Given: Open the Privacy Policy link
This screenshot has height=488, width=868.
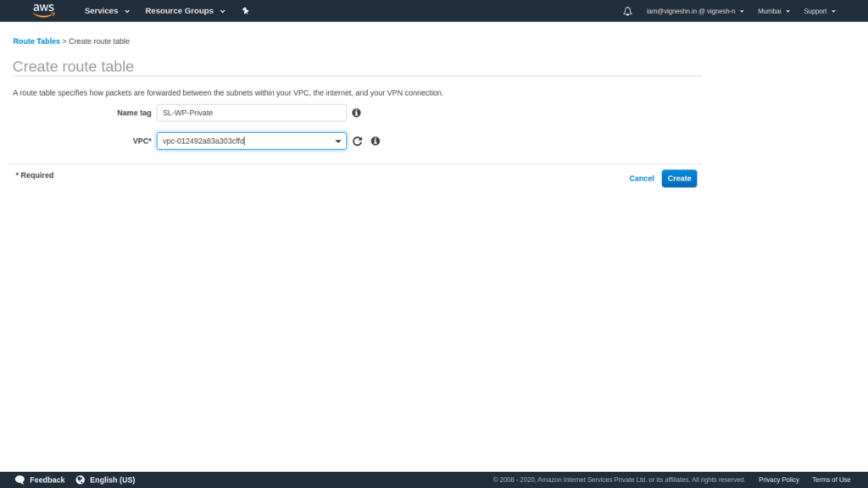Looking at the screenshot, I should click(x=779, y=480).
